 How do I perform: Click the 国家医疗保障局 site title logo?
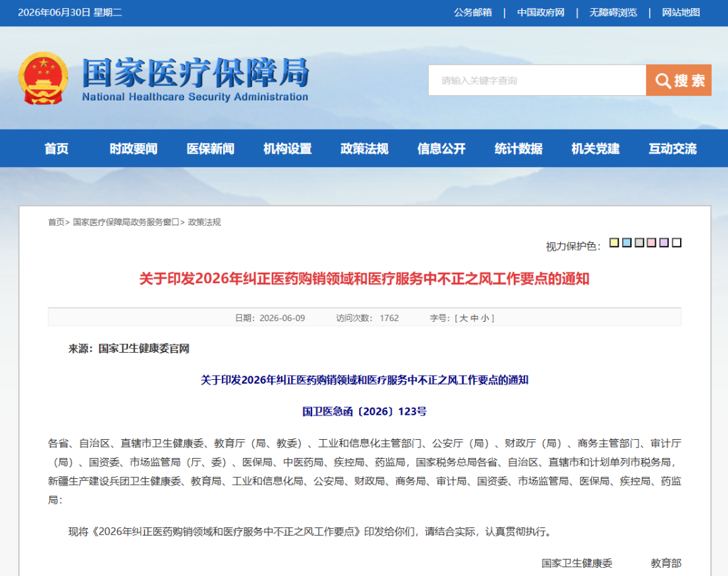coord(195,79)
